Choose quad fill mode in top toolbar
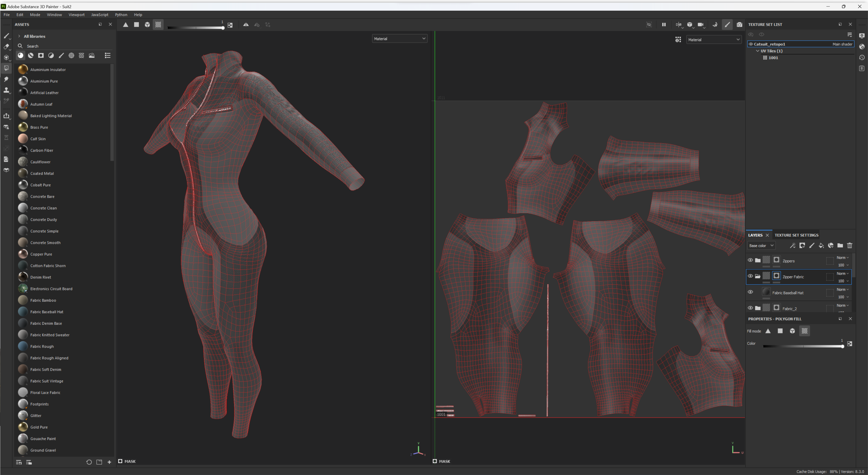The height and width of the screenshot is (475, 868). [x=136, y=25]
